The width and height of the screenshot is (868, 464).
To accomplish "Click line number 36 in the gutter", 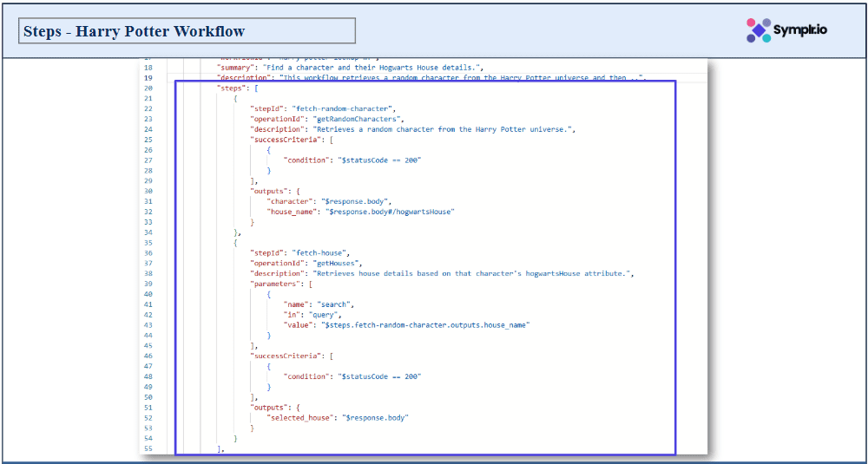I will click(148, 253).
